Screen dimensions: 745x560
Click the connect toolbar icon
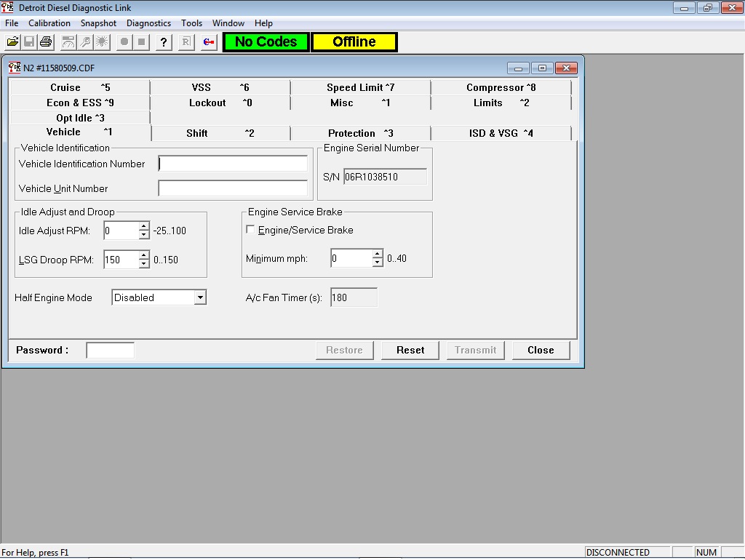point(207,41)
